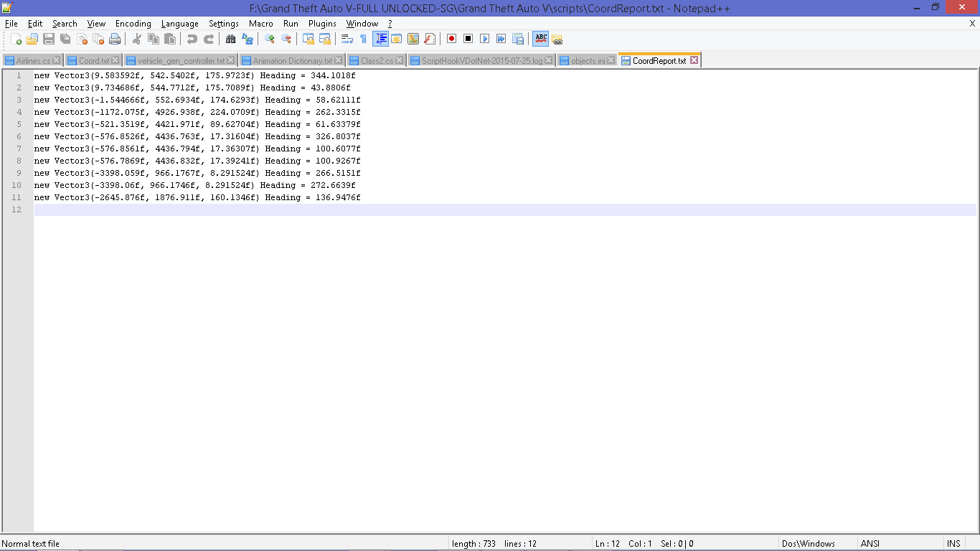This screenshot has height=551, width=980.
Task: Click the Dos\Windows status bar field
Action: point(817,544)
